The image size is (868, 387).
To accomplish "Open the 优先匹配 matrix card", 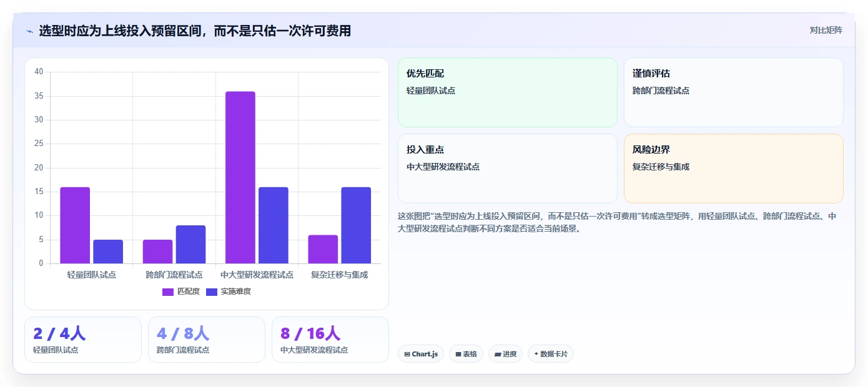I will click(508, 92).
